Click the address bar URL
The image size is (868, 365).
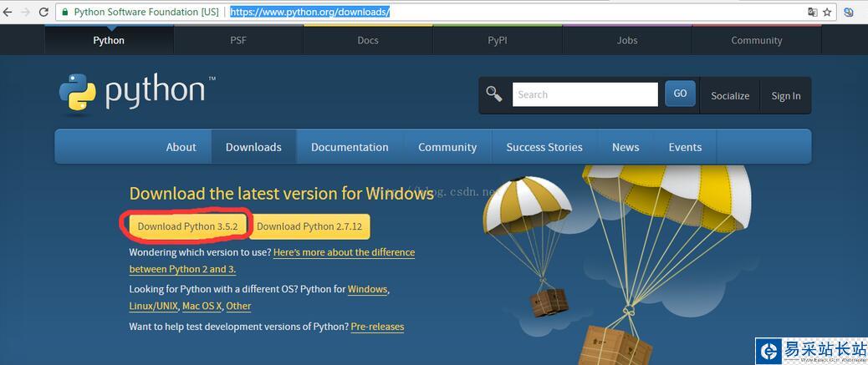click(x=310, y=13)
